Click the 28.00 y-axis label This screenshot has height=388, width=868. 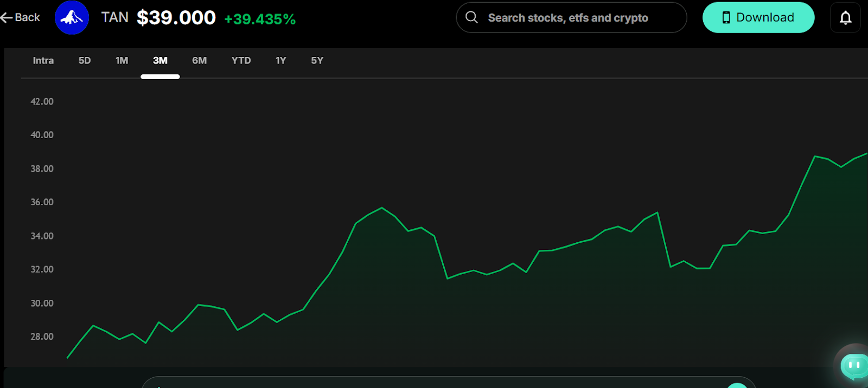tap(42, 337)
